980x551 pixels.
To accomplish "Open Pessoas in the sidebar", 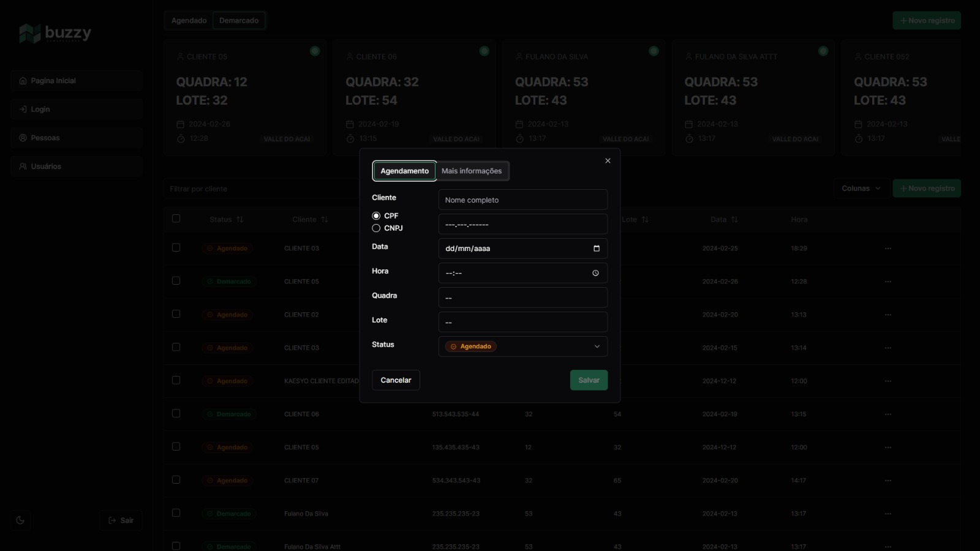I will [45, 138].
